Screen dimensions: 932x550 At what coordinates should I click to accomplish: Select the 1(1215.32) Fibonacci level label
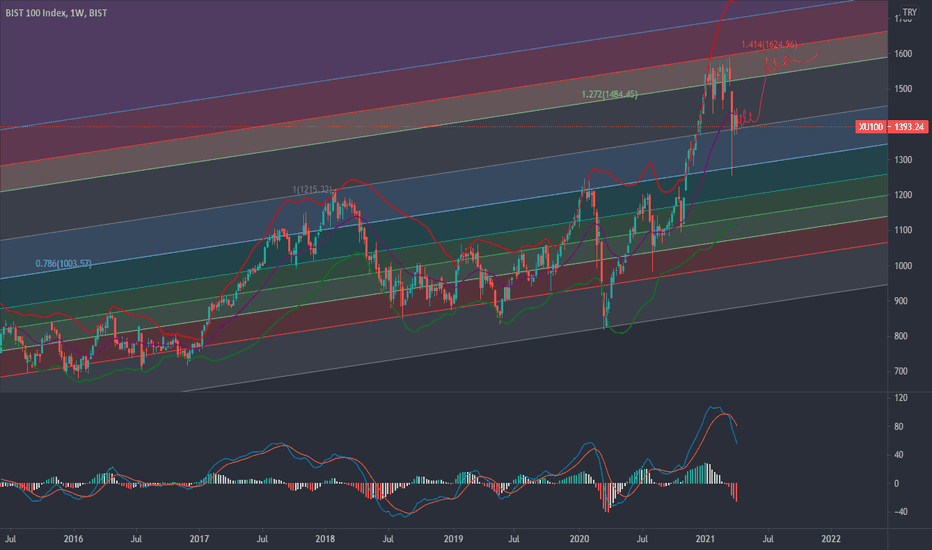click(313, 189)
